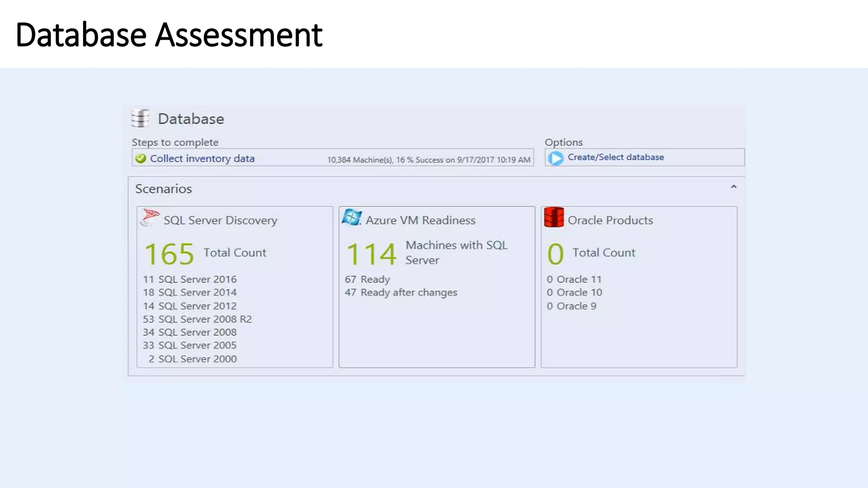Click the Azure VM Readiness Windows icon
The image size is (868, 488).
pos(352,217)
